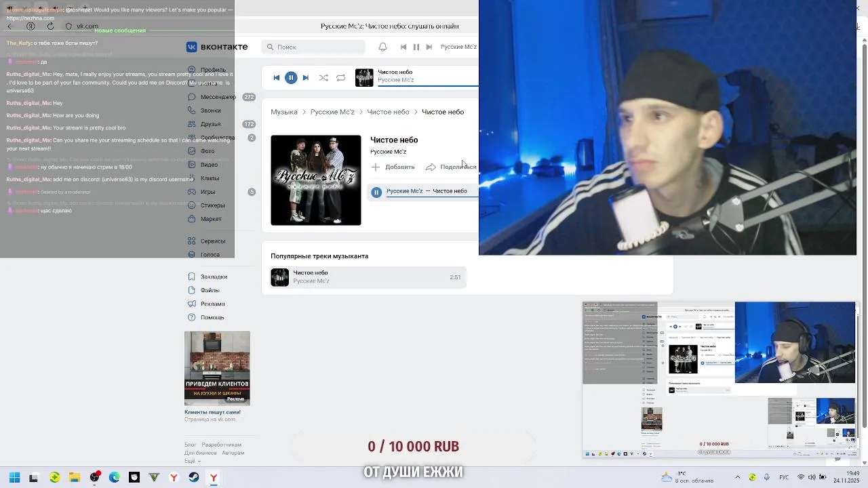Click the large Русские Mc'z album cover

(x=316, y=180)
